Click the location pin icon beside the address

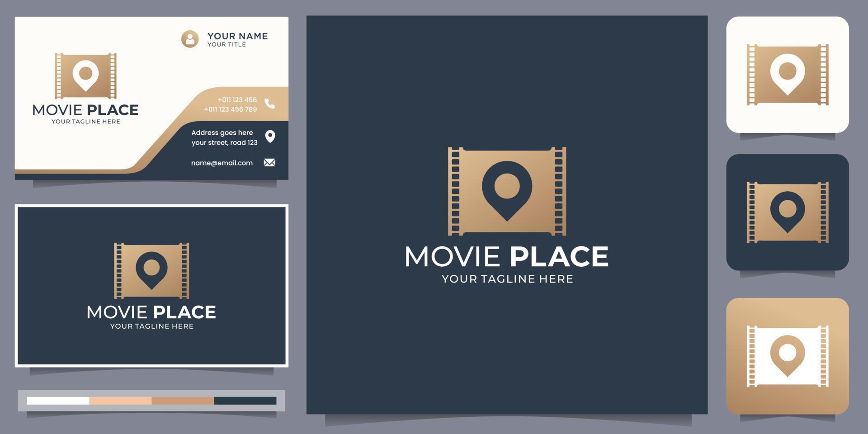[x=270, y=137]
